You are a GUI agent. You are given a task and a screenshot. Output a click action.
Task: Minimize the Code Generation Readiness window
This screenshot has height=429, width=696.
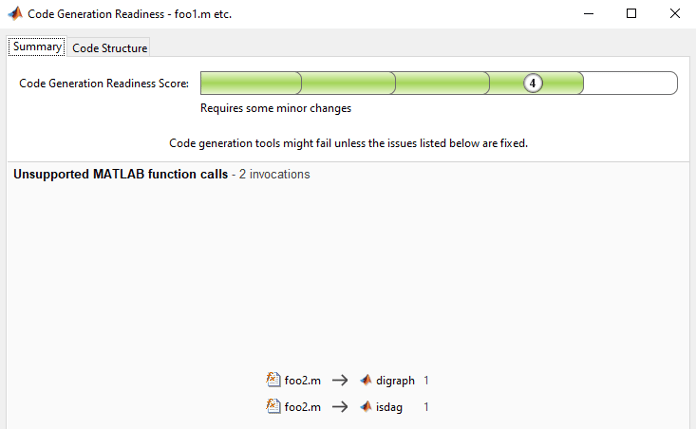click(585, 14)
